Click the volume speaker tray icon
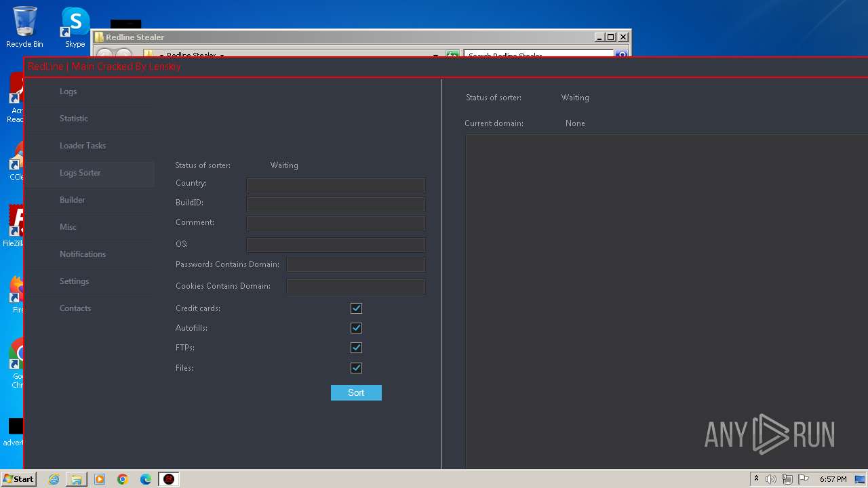This screenshot has height=488, width=868. pos(771,479)
